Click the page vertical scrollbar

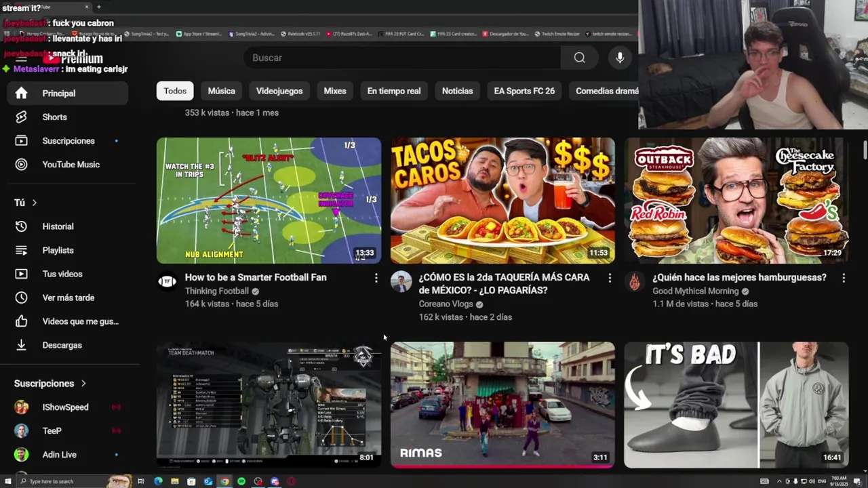point(865,150)
